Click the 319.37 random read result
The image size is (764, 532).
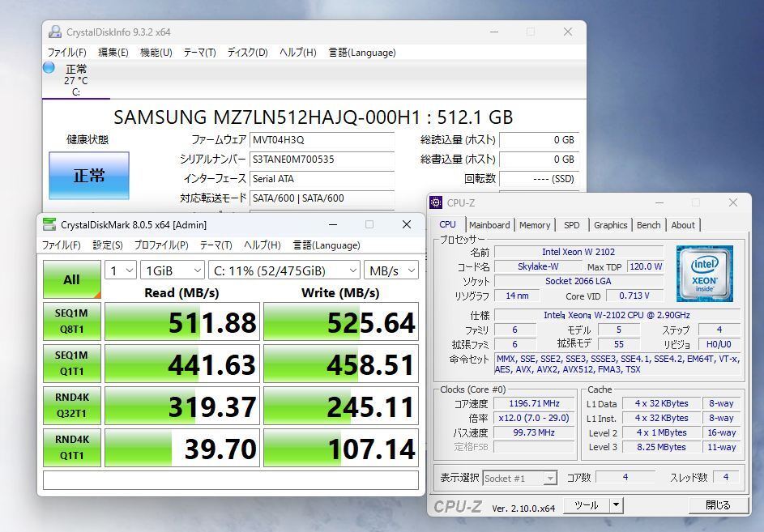(182, 406)
